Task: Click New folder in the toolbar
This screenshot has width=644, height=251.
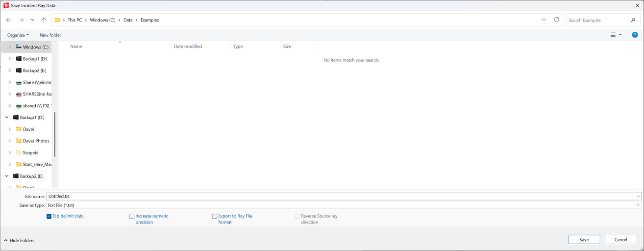Action: pyautogui.click(x=50, y=35)
